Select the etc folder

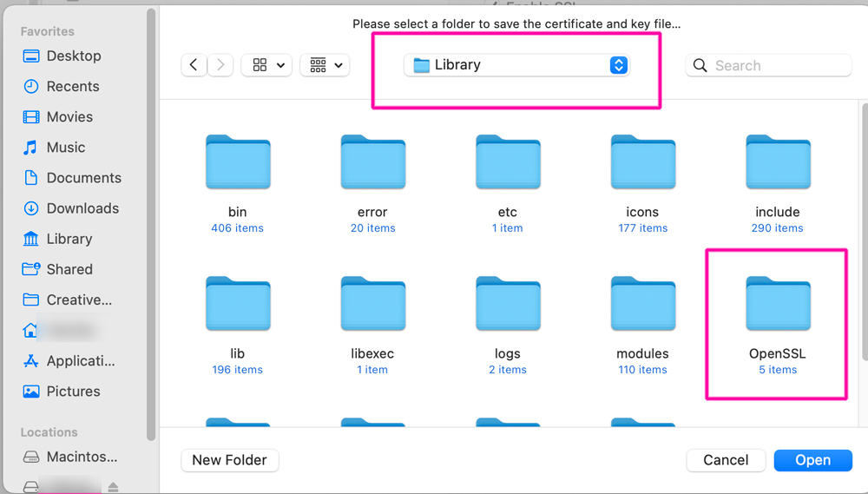coord(508,163)
